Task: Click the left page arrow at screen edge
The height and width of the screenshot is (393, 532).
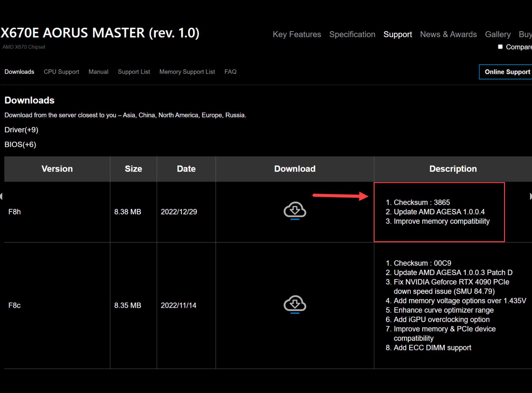Action: click(1, 196)
